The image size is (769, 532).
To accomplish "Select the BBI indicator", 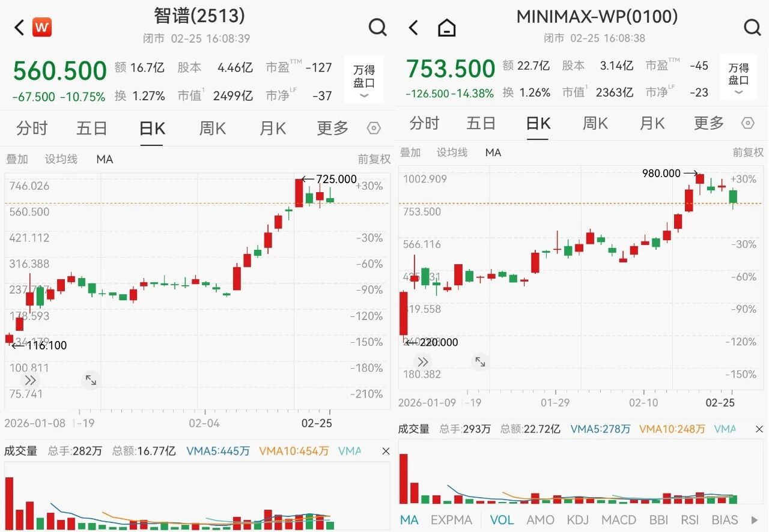I will (658, 520).
